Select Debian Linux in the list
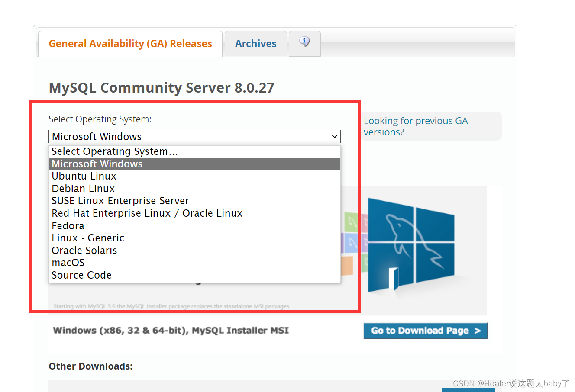Screen dimensions: 575x392 coord(194,189)
